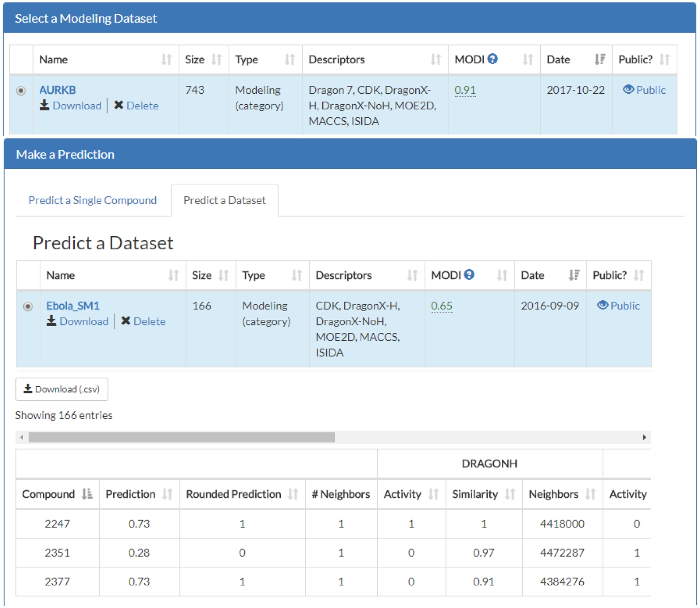Viewport: 700px width, 608px height.
Task: Click the horizontal scrollbar thumb
Action: click(182, 437)
